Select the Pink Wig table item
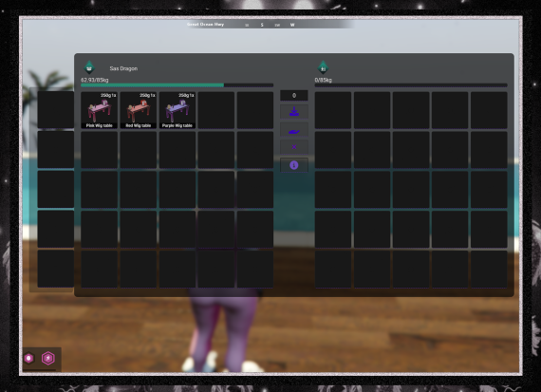 click(100, 110)
